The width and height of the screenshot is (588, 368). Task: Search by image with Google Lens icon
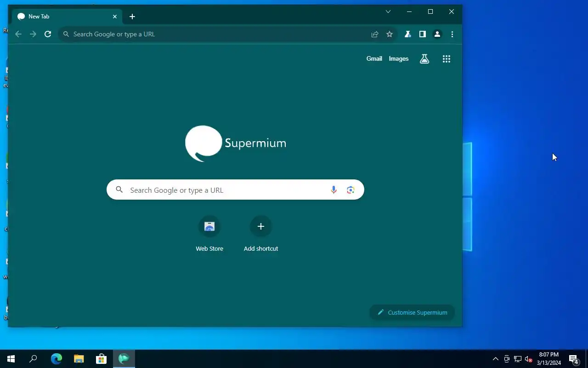tap(351, 190)
